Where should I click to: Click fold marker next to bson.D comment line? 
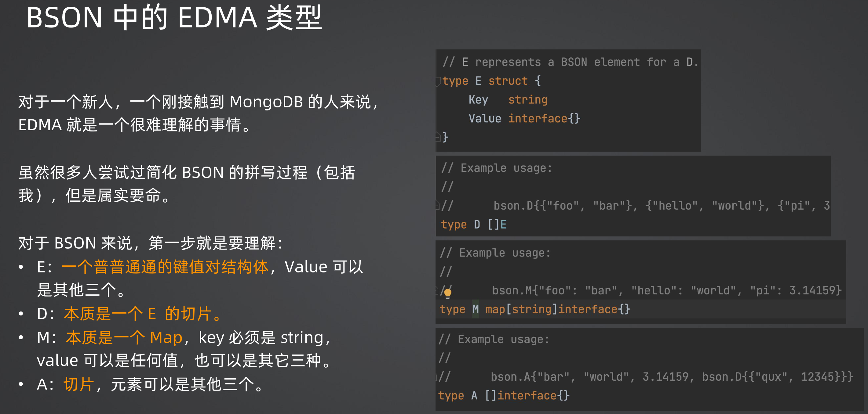point(438,205)
